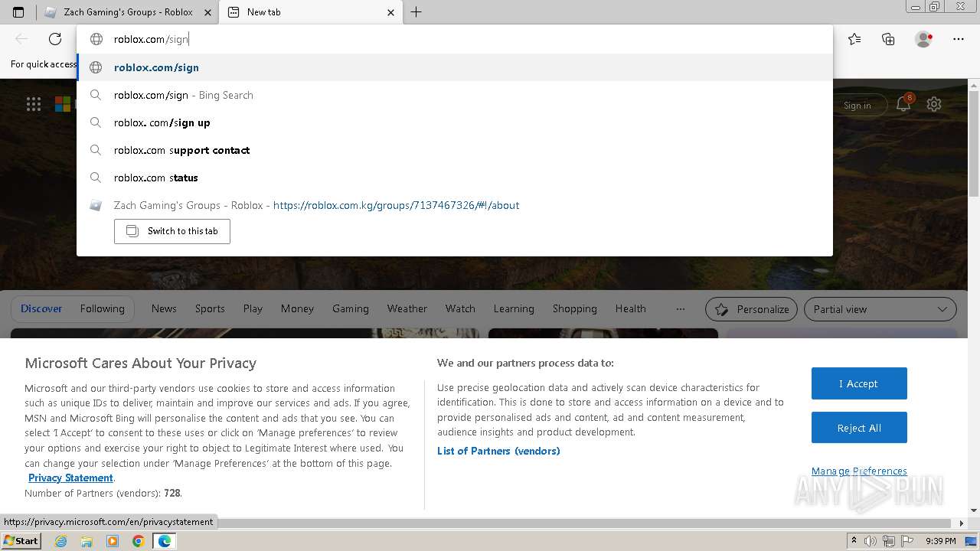The width and height of the screenshot is (980, 551).
Task: Open the Weather category
Action: pos(407,308)
